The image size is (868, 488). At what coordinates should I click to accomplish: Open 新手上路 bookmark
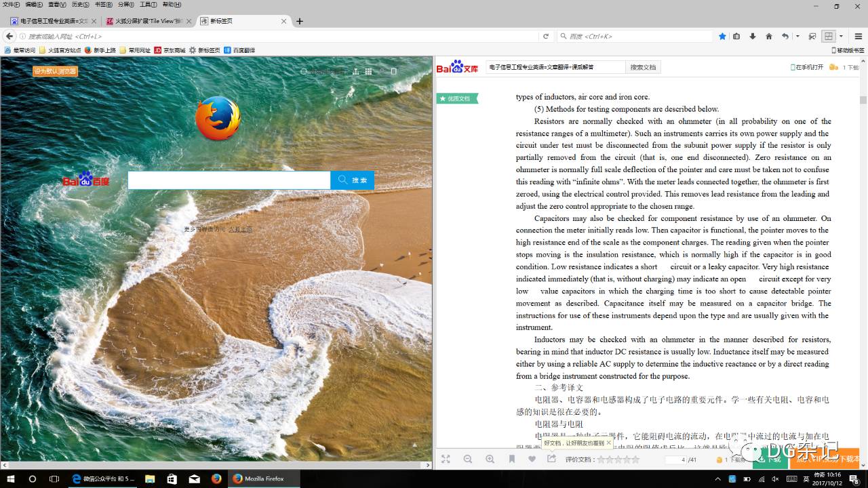100,50
